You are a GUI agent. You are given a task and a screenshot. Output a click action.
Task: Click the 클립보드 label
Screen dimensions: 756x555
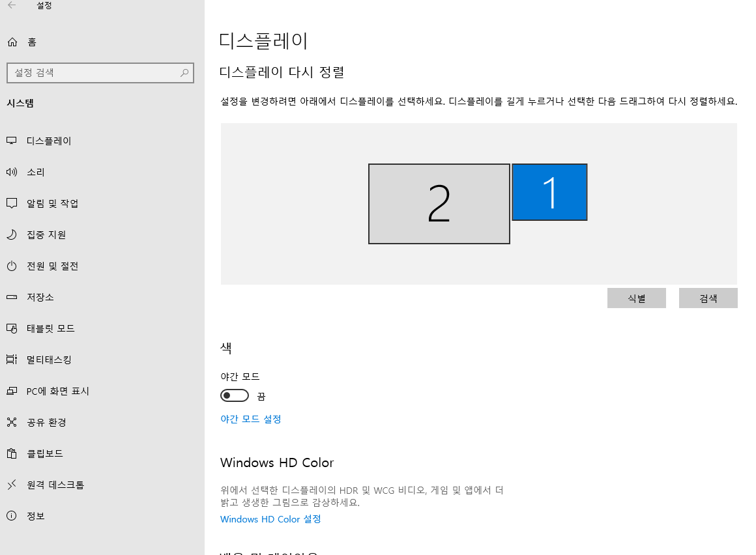(45, 453)
